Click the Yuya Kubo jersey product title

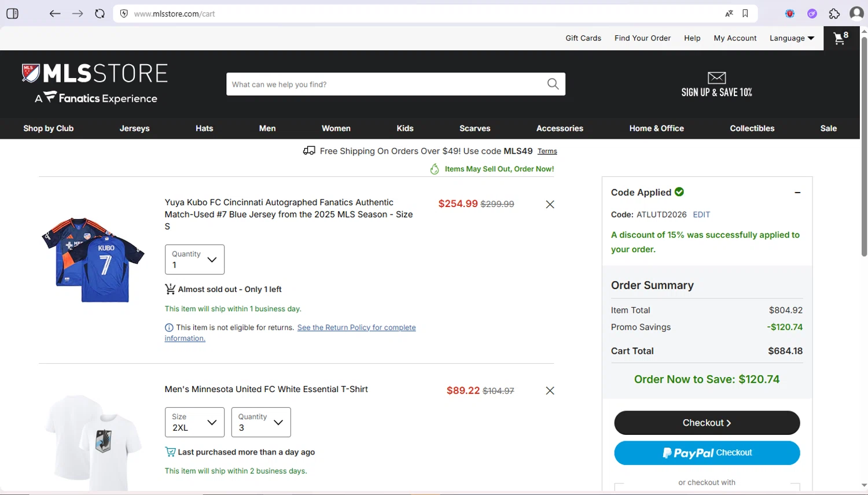[x=289, y=215]
